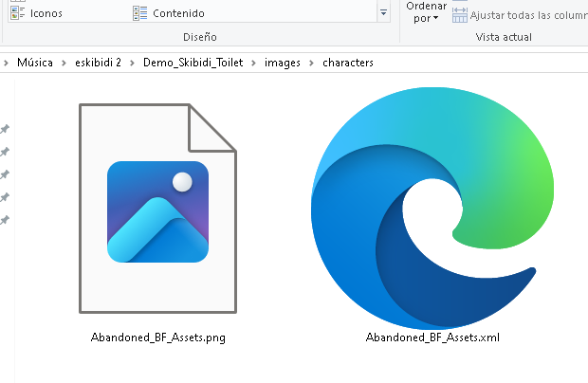The image size is (588, 383).
Task: Select the Abandoned_BF_Assets.xml Edge file icon
Action: pyautogui.click(x=432, y=209)
